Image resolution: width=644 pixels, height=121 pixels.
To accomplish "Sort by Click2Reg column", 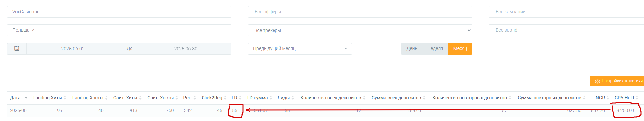I will 214,98.
